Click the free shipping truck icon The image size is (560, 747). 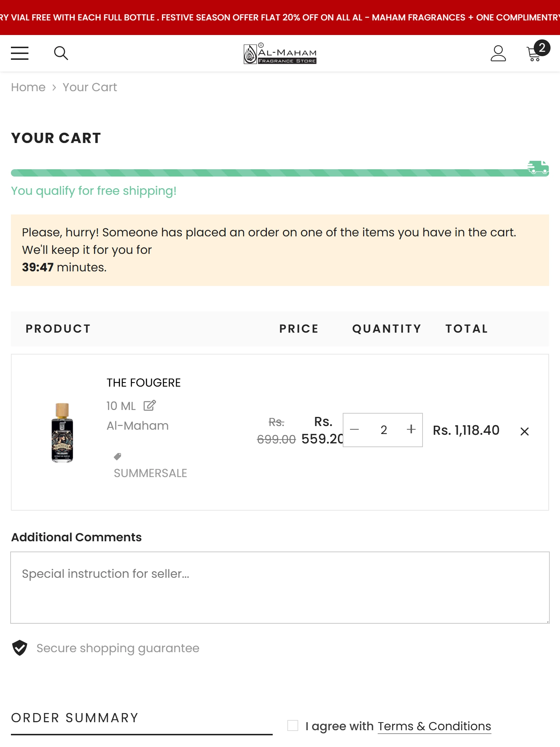pyautogui.click(x=538, y=167)
